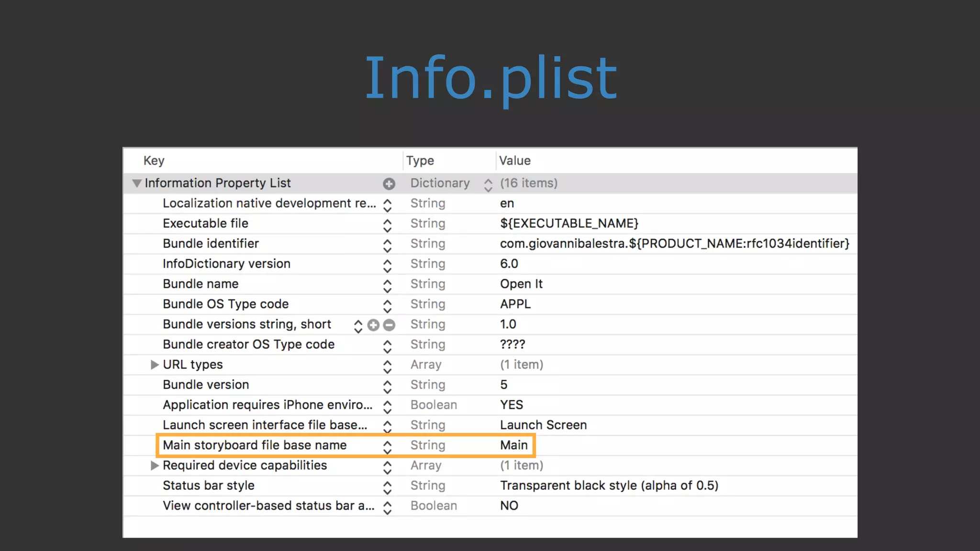The width and height of the screenshot is (980, 551).
Task: Open key stepper for Bundle name row
Action: tap(387, 286)
